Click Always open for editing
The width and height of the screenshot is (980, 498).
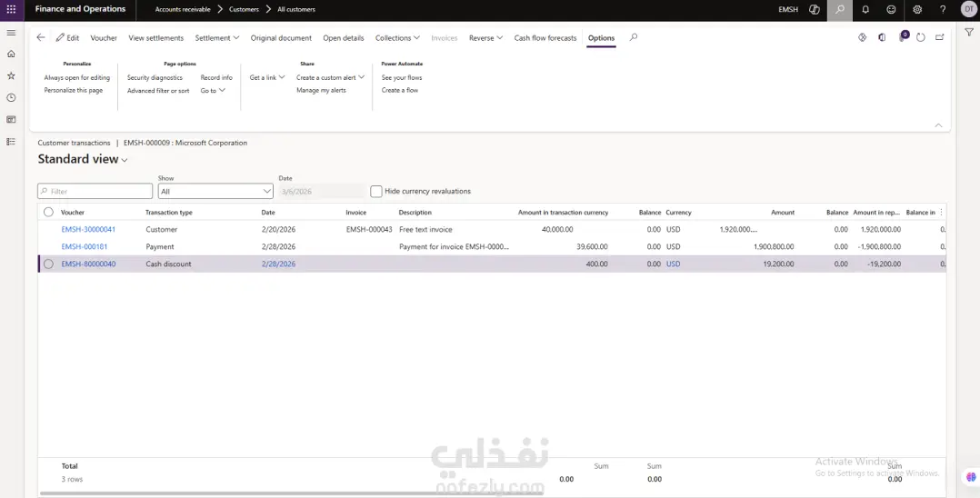(77, 77)
